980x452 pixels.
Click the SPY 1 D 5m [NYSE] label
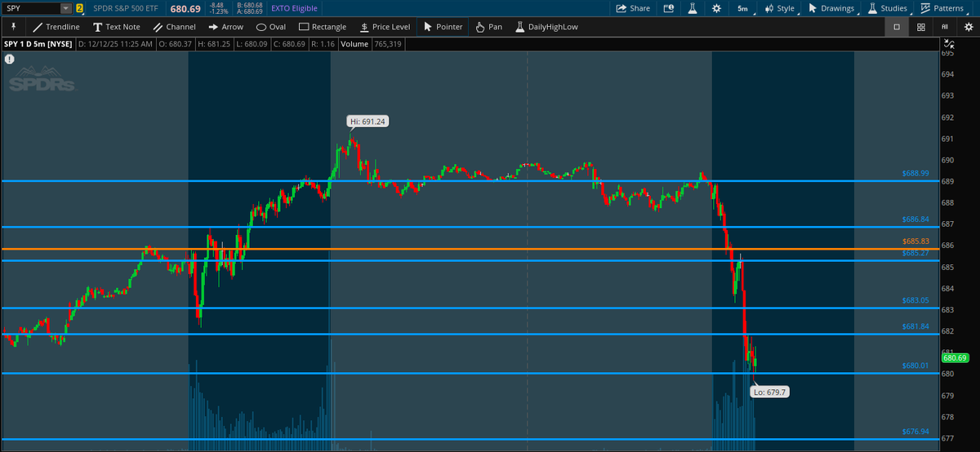(38, 43)
